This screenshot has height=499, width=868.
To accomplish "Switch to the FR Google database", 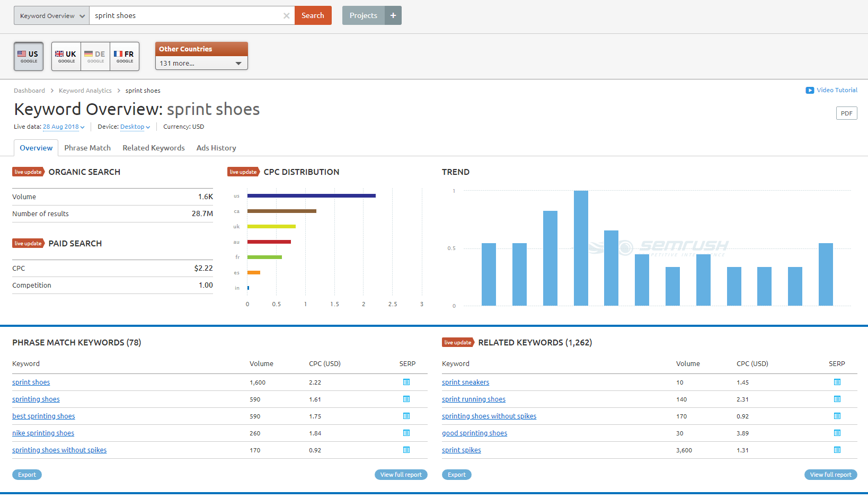I will (x=125, y=57).
